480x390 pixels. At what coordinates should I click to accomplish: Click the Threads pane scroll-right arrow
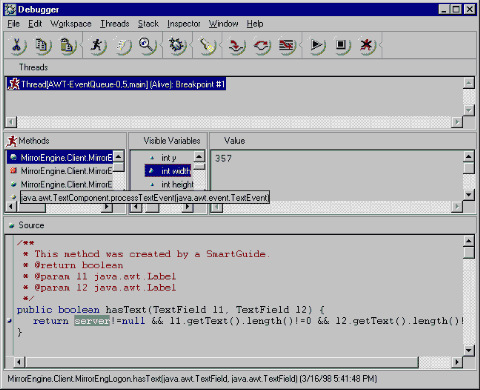(x=457, y=122)
